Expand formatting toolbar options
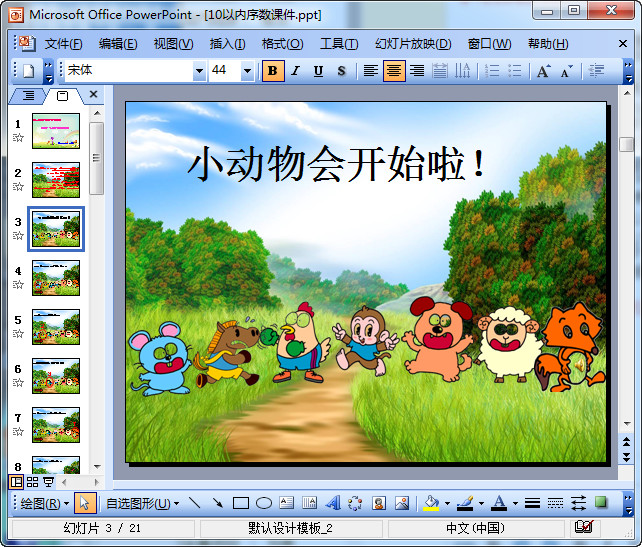642x547 pixels. 628,71
